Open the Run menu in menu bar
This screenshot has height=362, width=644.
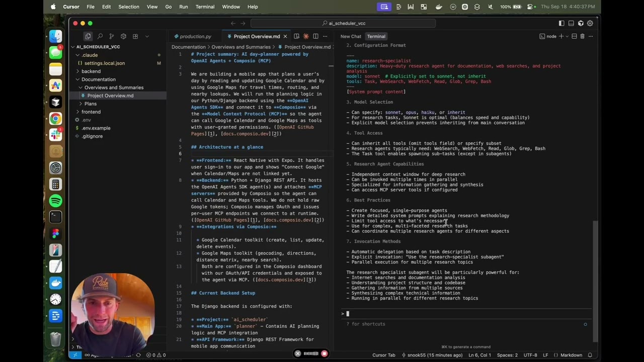[x=184, y=7]
